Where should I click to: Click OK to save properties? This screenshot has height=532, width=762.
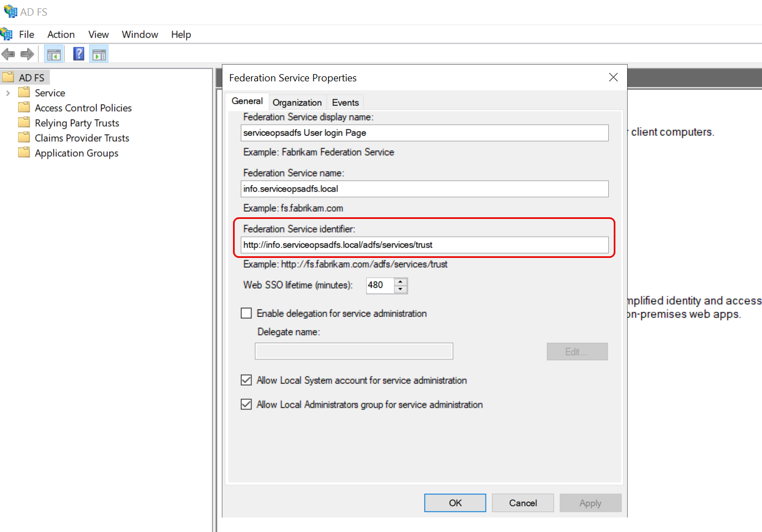tap(455, 502)
